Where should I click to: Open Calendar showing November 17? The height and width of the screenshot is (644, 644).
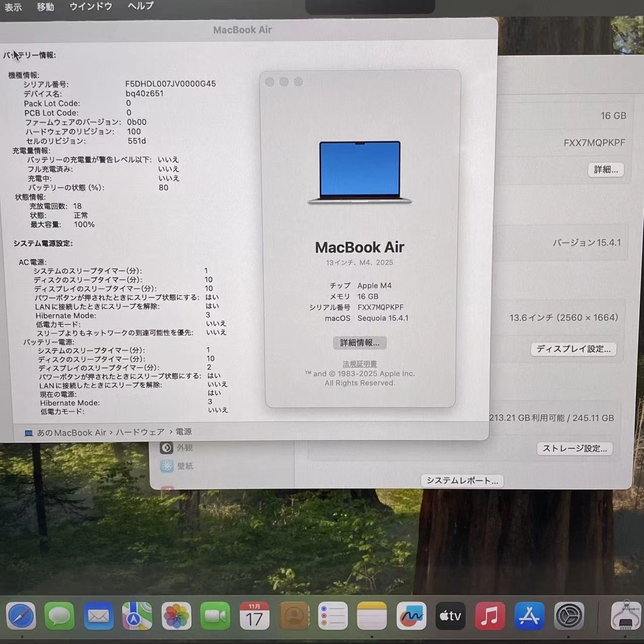pyautogui.click(x=255, y=616)
